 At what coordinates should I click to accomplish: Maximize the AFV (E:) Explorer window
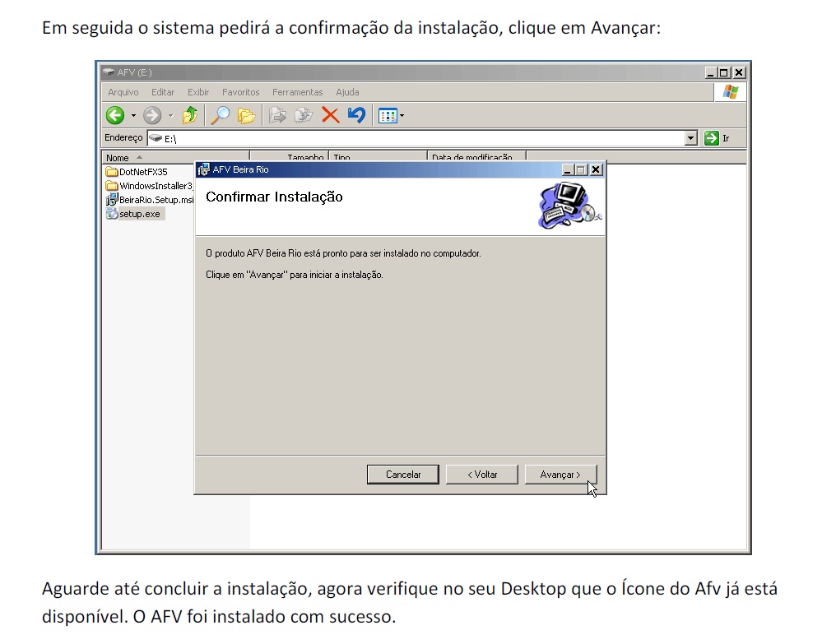pyautogui.click(x=724, y=72)
